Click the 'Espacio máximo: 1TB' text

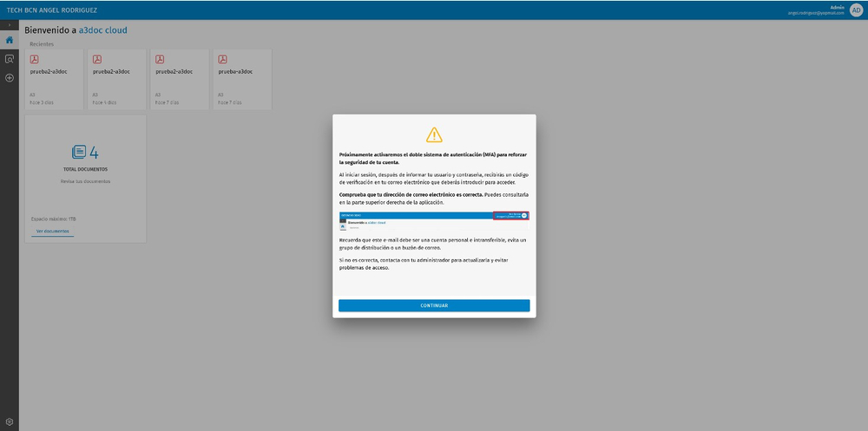pos(54,219)
